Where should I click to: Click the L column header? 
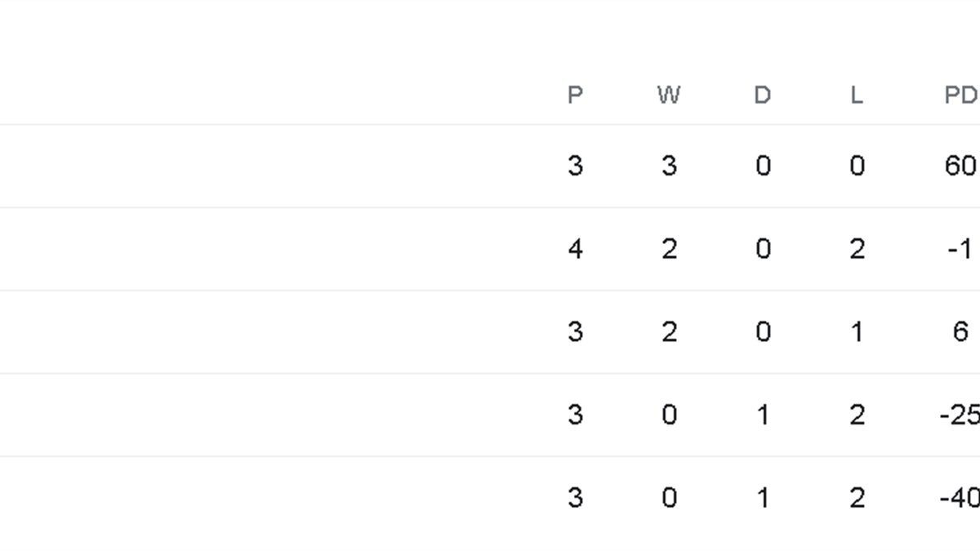tap(856, 96)
